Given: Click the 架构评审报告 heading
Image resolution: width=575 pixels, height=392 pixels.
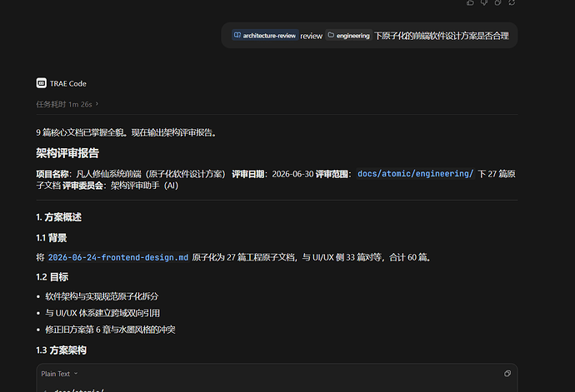Looking at the screenshot, I should (67, 153).
